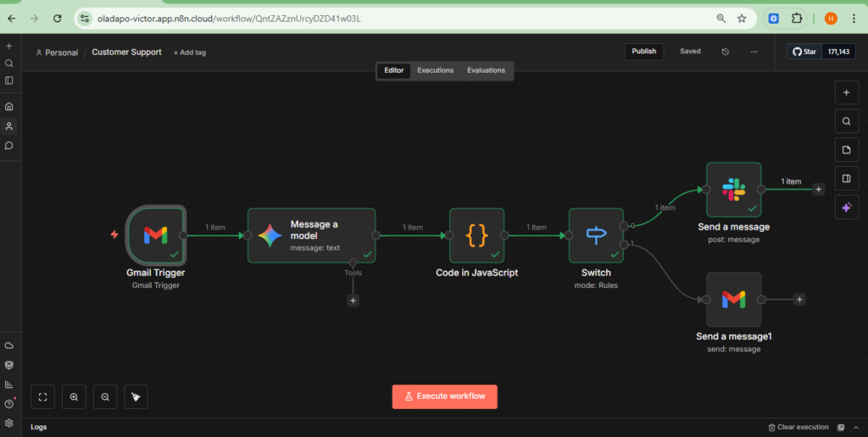
Task: Zoom out on the canvas
Action: click(105, 396)
